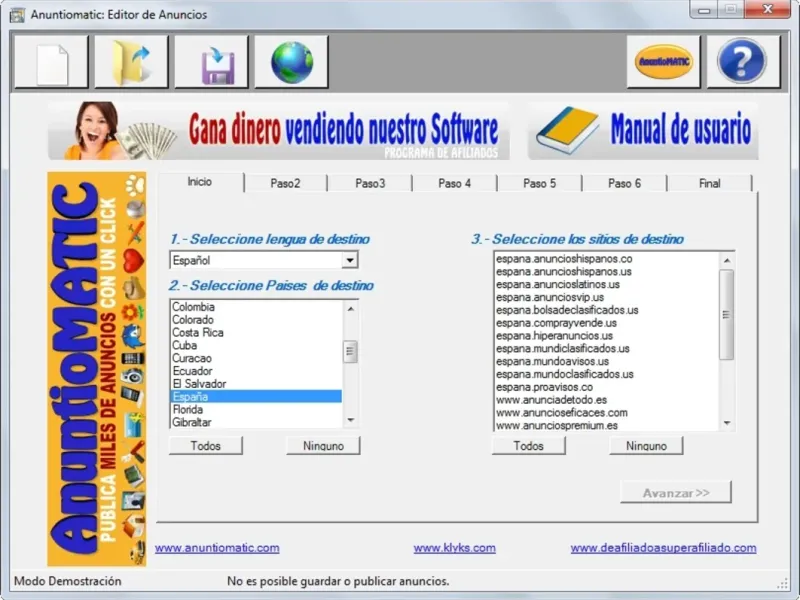The image size is (800, 600).
Task: Click the AnuntioMATIC orange logo button
Action: [663, 62]
